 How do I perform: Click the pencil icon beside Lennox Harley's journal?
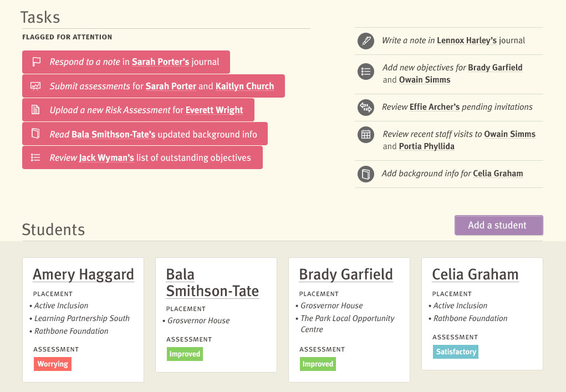366,40
